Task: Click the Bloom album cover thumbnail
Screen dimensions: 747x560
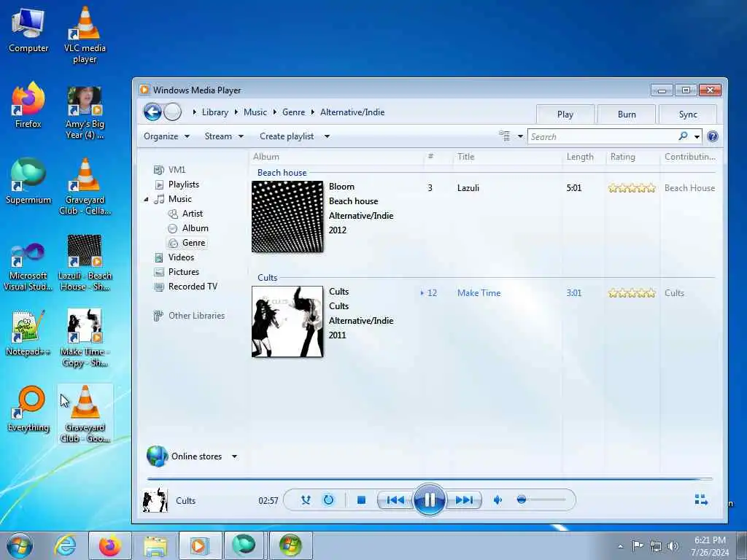Action: [x=287, y=217]
